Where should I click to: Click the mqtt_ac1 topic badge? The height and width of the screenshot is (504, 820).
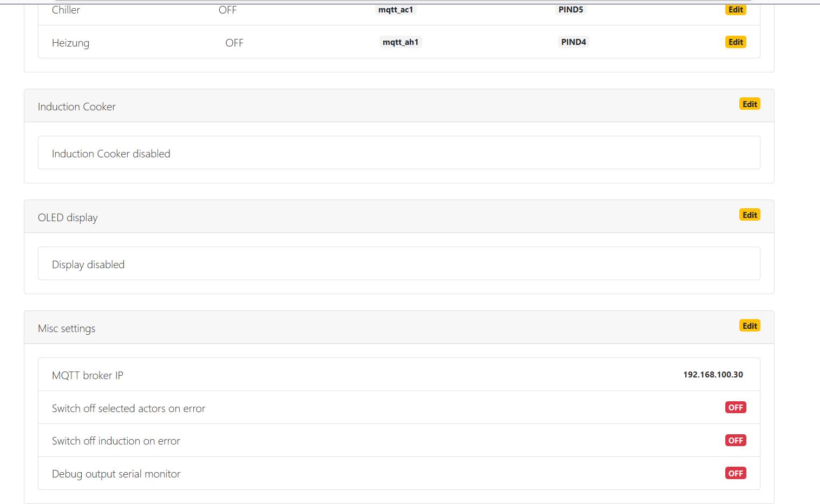click(396, 10)
